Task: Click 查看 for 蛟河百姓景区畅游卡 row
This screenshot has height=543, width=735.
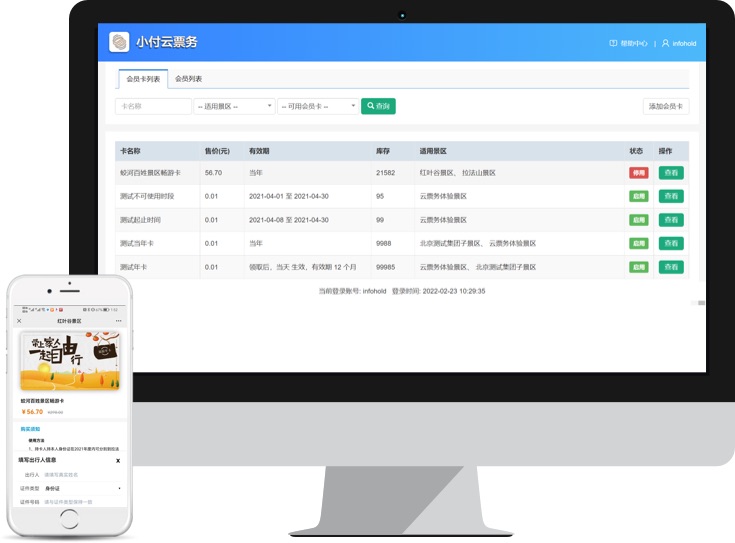Action: (671, 173)
